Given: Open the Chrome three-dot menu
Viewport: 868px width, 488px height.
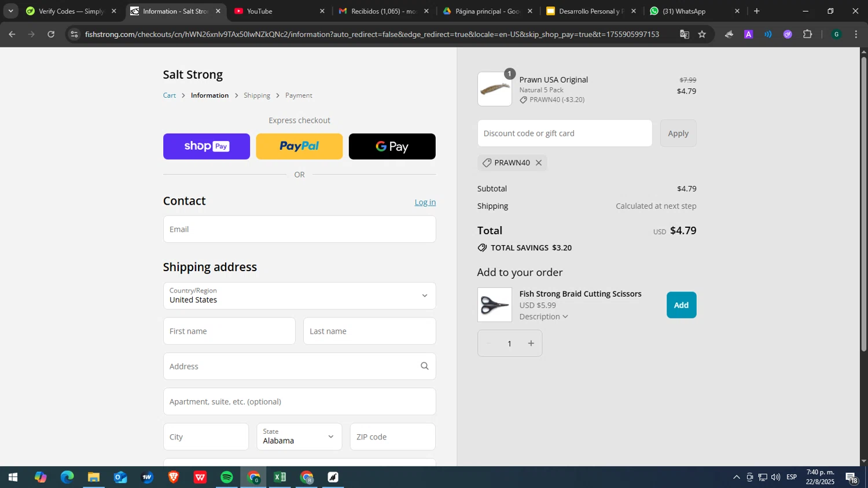Looking at the screenshot, I should (856, 35).
